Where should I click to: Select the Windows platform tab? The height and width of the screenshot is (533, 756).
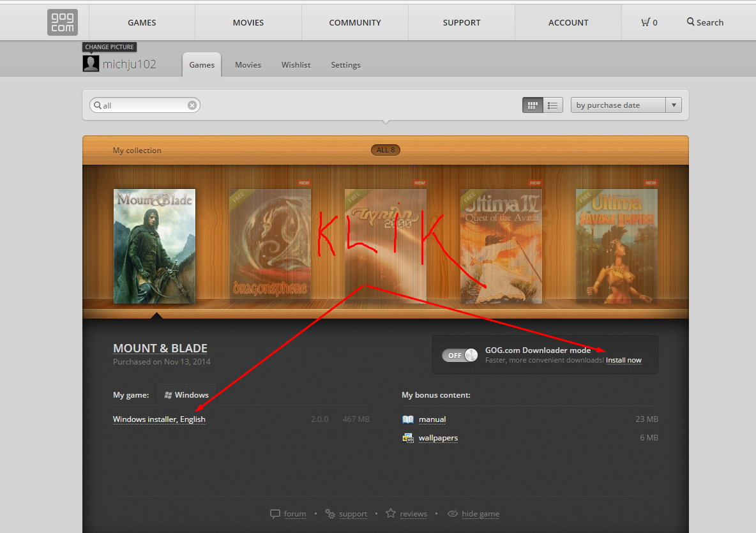[x=186, y=394]
